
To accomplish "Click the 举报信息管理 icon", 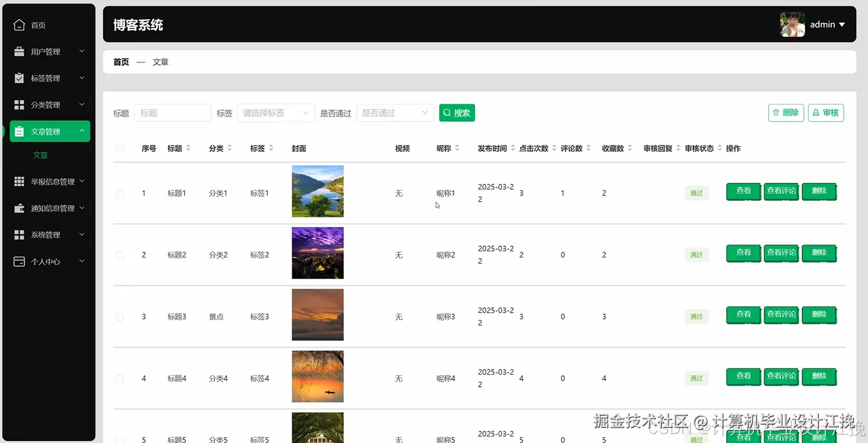I will (18, 181).
